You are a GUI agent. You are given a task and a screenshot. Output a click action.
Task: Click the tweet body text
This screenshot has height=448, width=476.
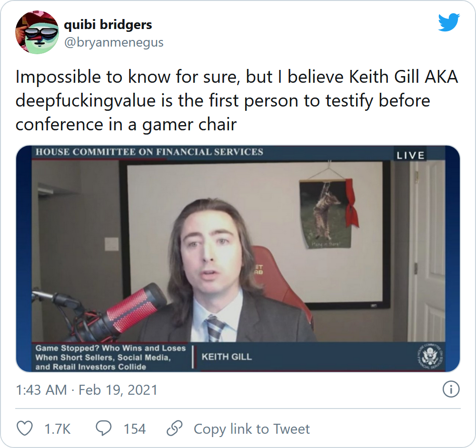tap(237, 100)
